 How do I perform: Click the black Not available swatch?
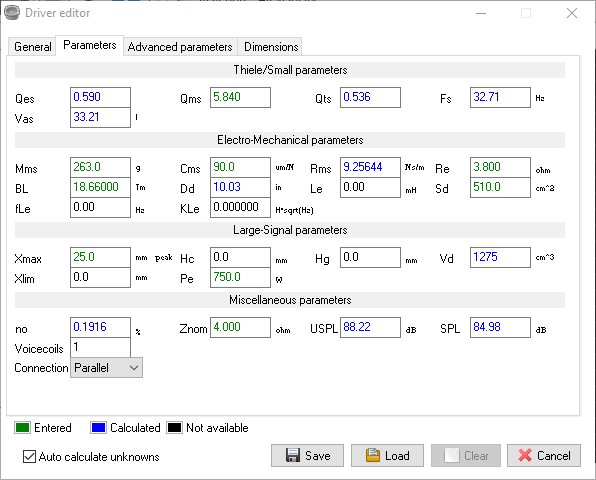(174, 428)
